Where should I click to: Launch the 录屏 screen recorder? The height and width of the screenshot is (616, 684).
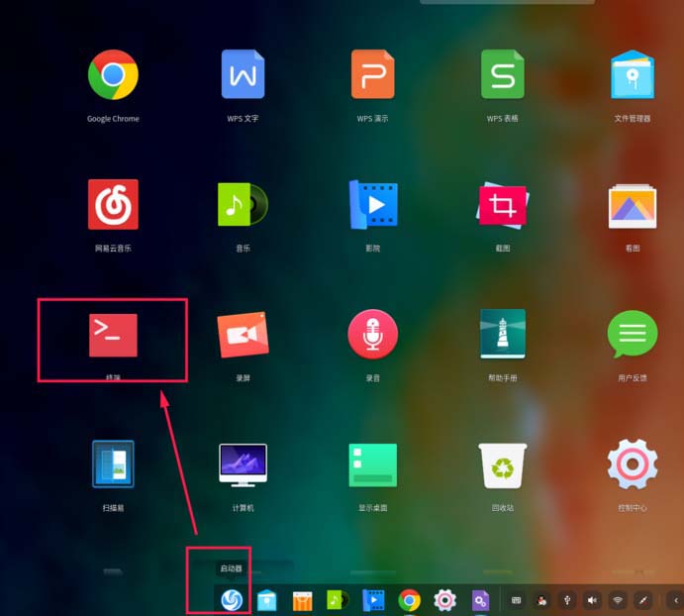[243, 335]
